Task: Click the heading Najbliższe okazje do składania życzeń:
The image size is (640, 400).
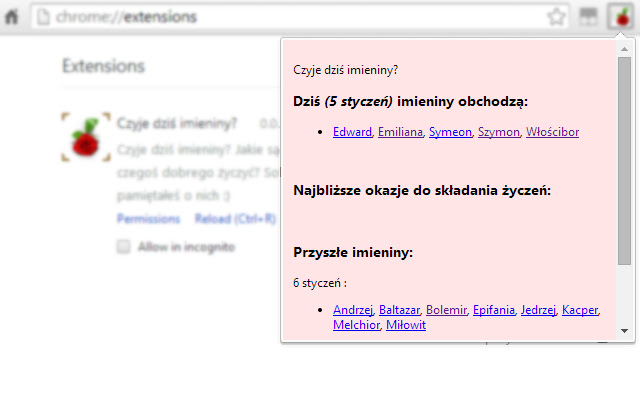Action: tap(422, 190)
